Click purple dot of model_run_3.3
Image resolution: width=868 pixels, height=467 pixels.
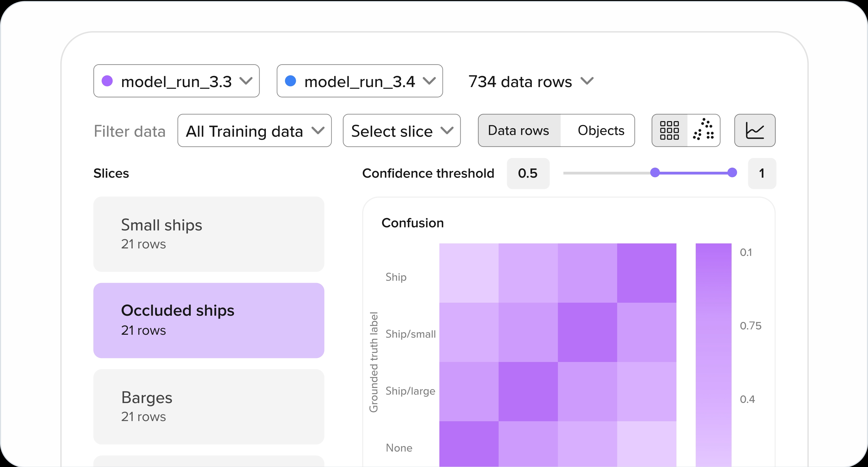[107, 81]
